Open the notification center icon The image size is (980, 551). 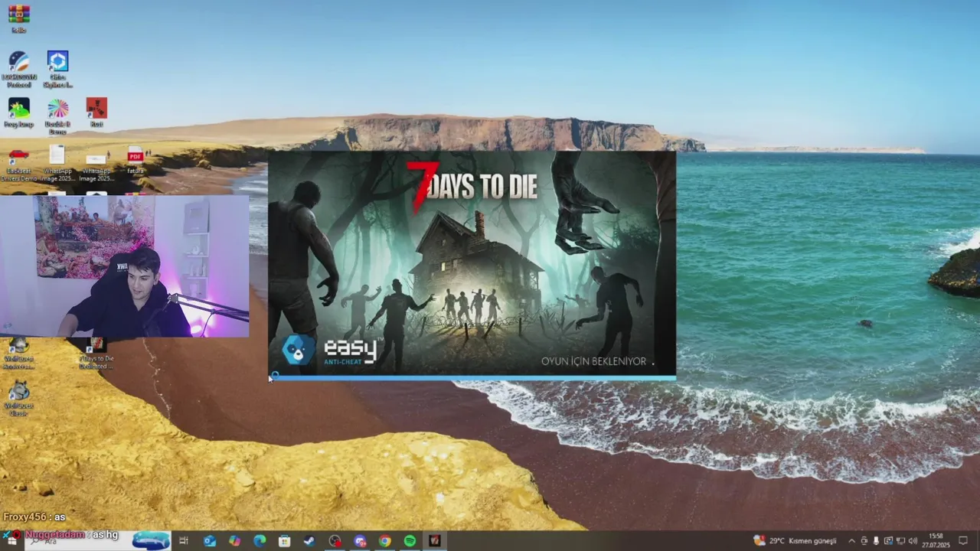coord(963,541)
